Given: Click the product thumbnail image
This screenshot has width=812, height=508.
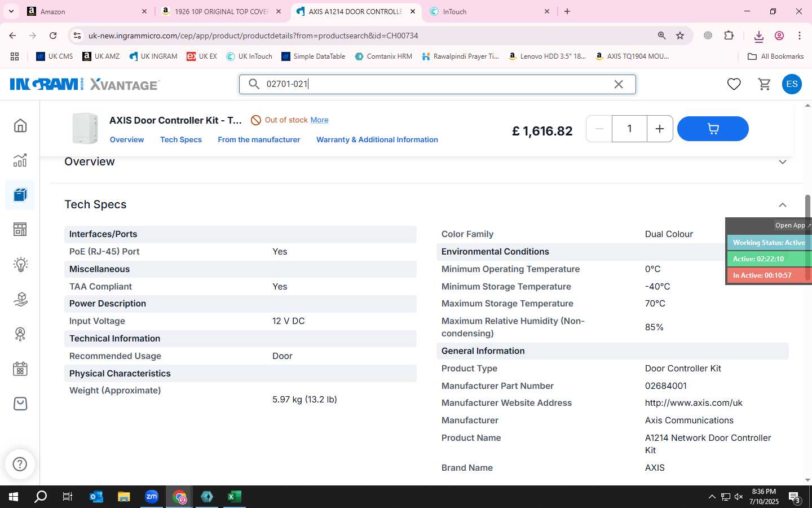Looking at the screenshot, I should (85, 128).
